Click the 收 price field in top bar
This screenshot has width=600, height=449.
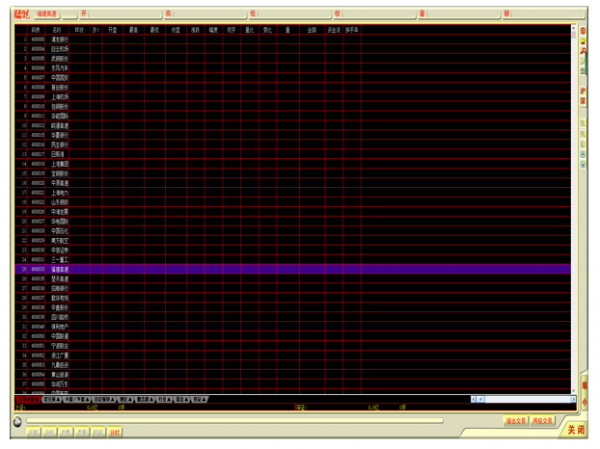(x=375, y=14)
